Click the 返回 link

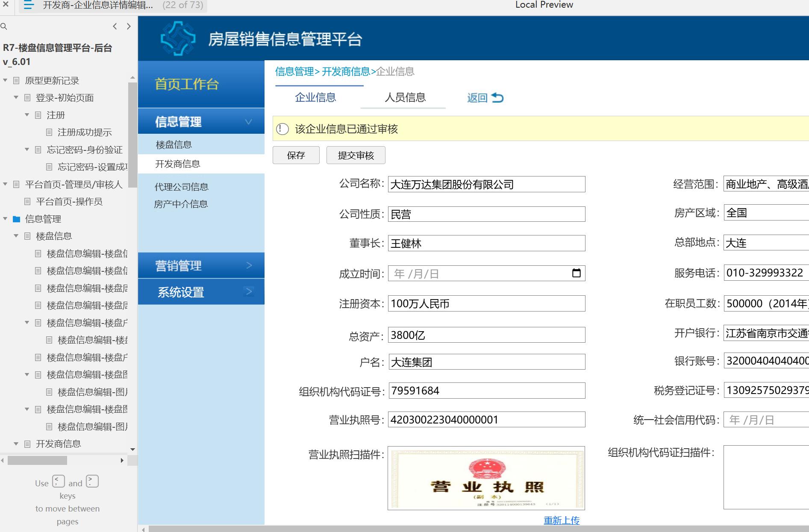[x=477, y=98]
